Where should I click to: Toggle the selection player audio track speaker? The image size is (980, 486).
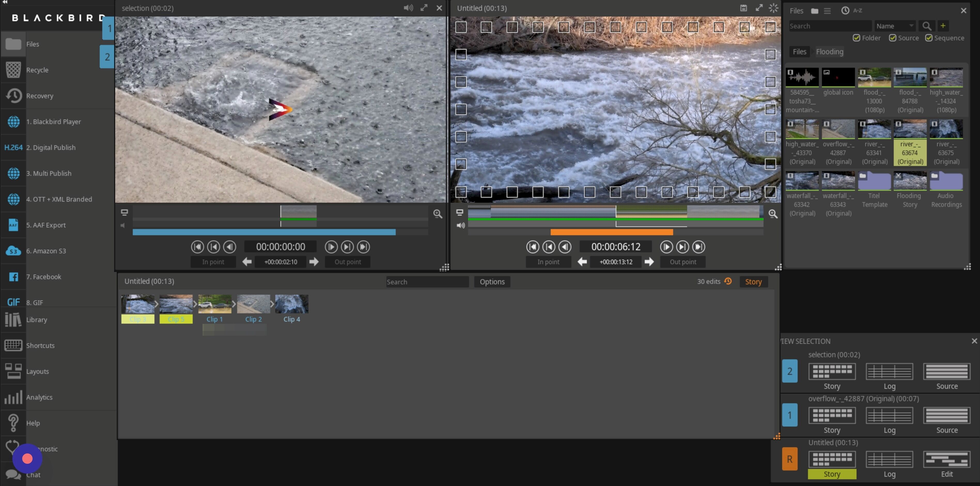tap(123, 225)
